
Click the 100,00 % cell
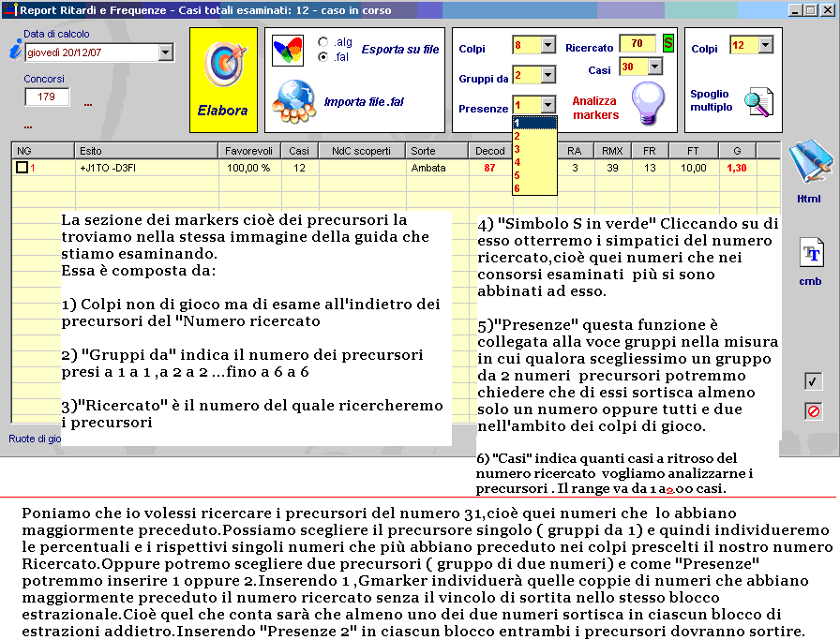pos(248,168)
